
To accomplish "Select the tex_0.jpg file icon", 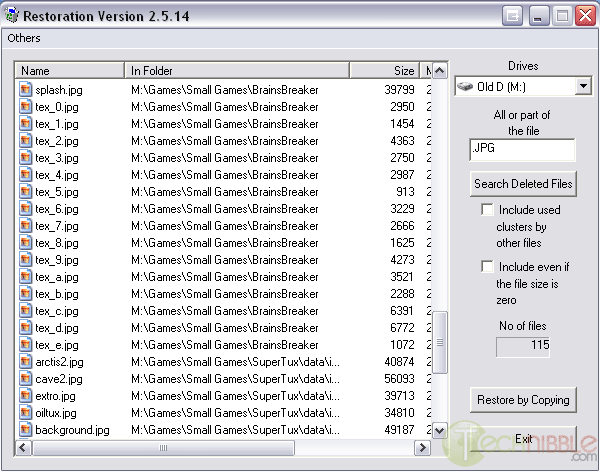I will [x=26, y=107].
